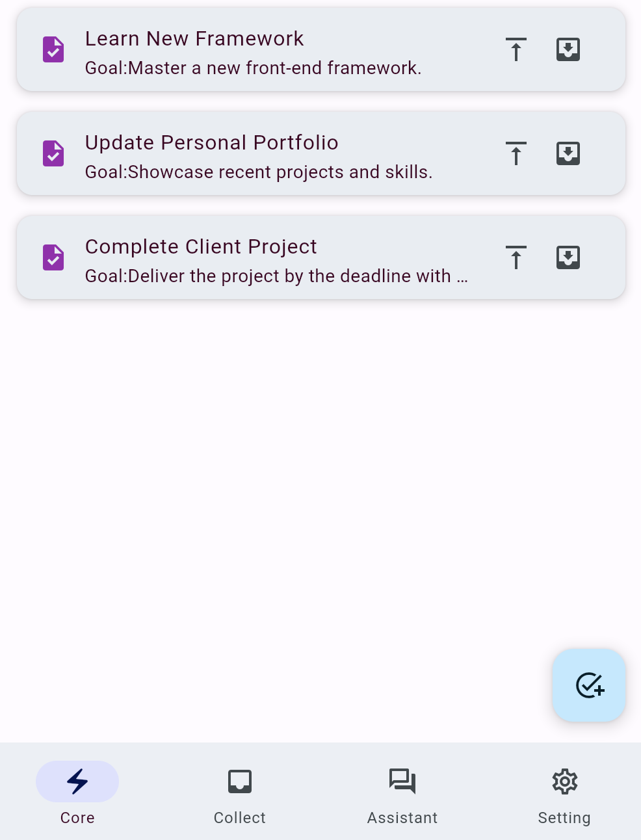Click the purple task icon on Learn New Framework
The width and height of the screenshot is (641, 840).
click(x=53, y=49)
